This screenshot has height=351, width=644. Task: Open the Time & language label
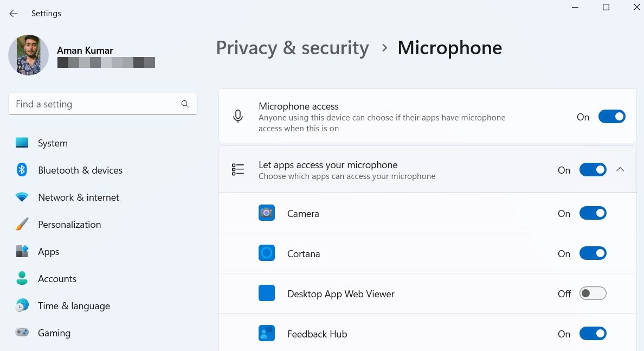tap(74, 306)
